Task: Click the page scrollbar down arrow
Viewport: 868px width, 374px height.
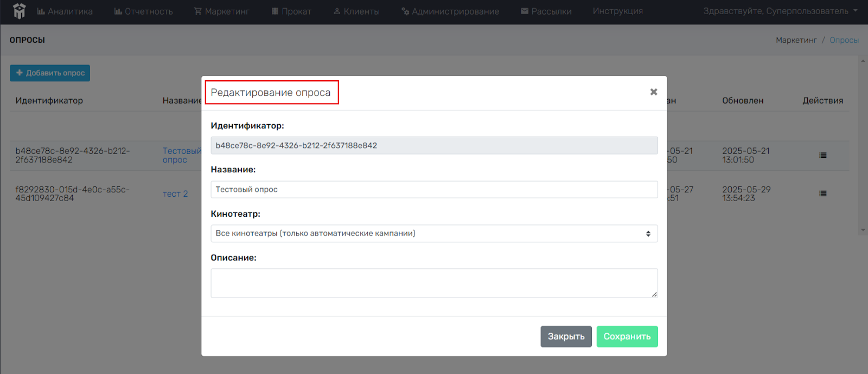Action: pyautogui.click(x=863, y=230)
